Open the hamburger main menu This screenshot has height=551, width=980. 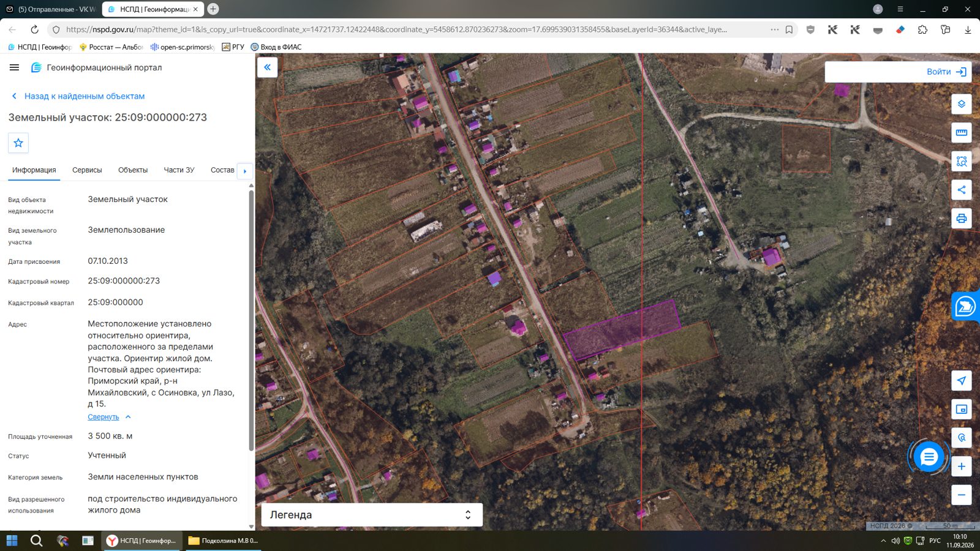pyautogui.click(x=14, y=67)
